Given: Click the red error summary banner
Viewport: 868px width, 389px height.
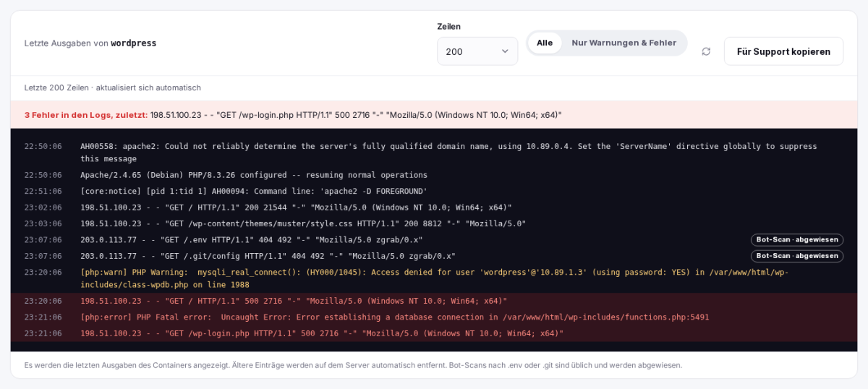Looking at the screenshot, I should pos(434,115).
